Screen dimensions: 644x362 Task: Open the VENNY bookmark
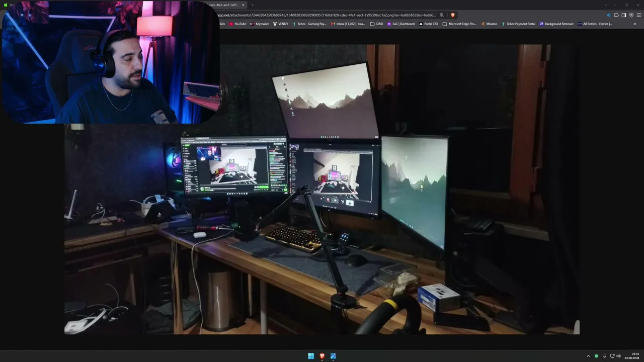(x=281, y=24)
